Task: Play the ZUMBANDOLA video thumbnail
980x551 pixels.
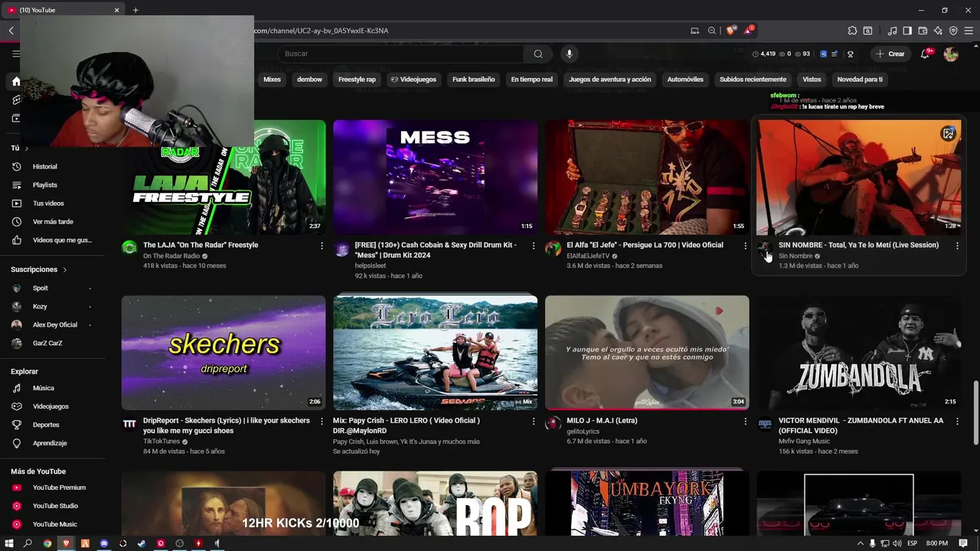Action: click(x=859, y=353)
